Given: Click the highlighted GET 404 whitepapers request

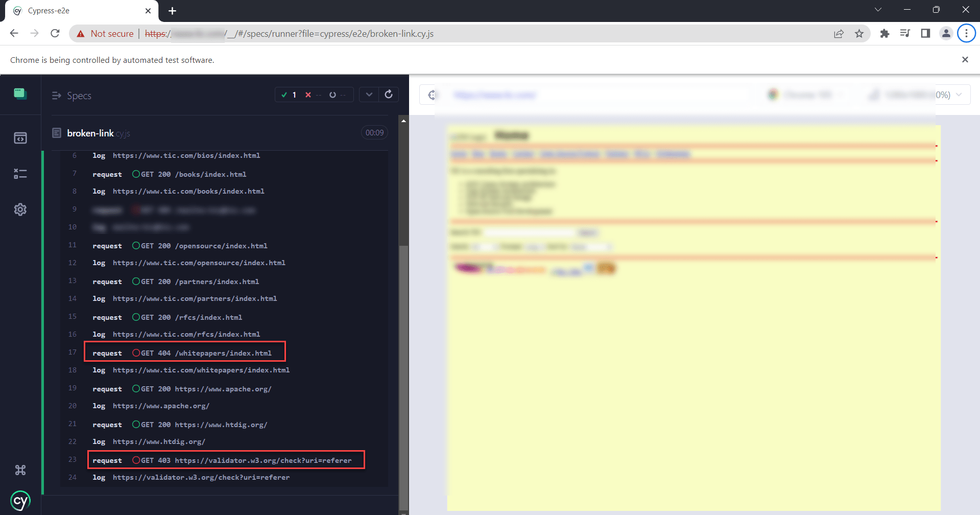Looking at the screenshot, I should 185,352.
